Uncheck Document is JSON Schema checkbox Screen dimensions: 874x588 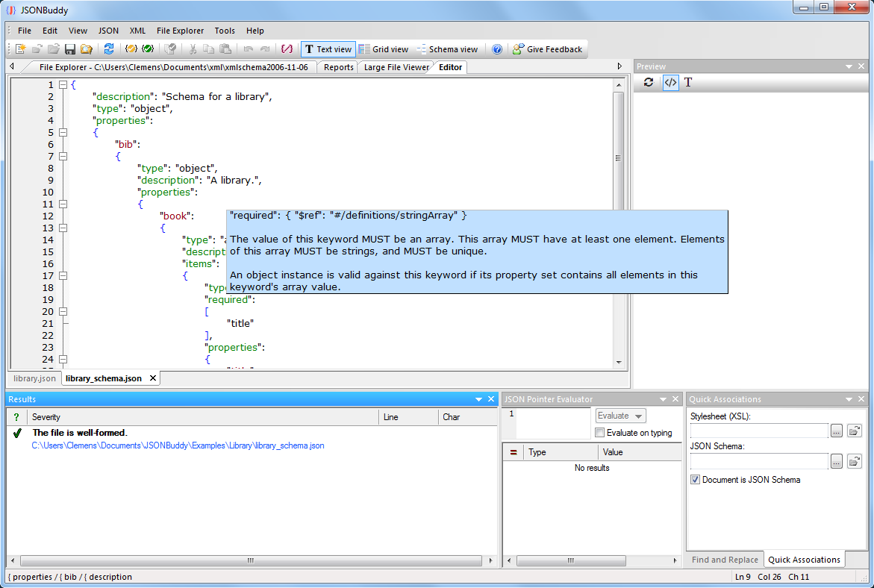tap(695, 479)
